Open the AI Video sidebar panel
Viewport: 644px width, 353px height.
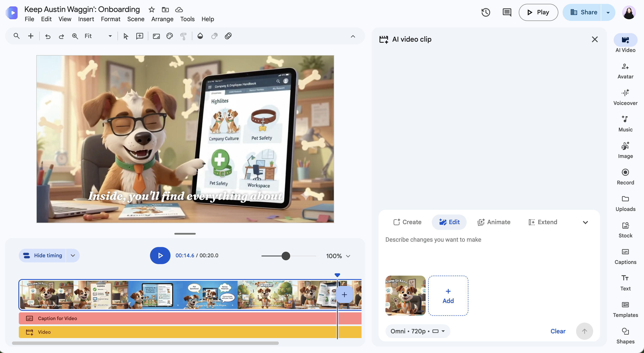[x=625, y=43]
